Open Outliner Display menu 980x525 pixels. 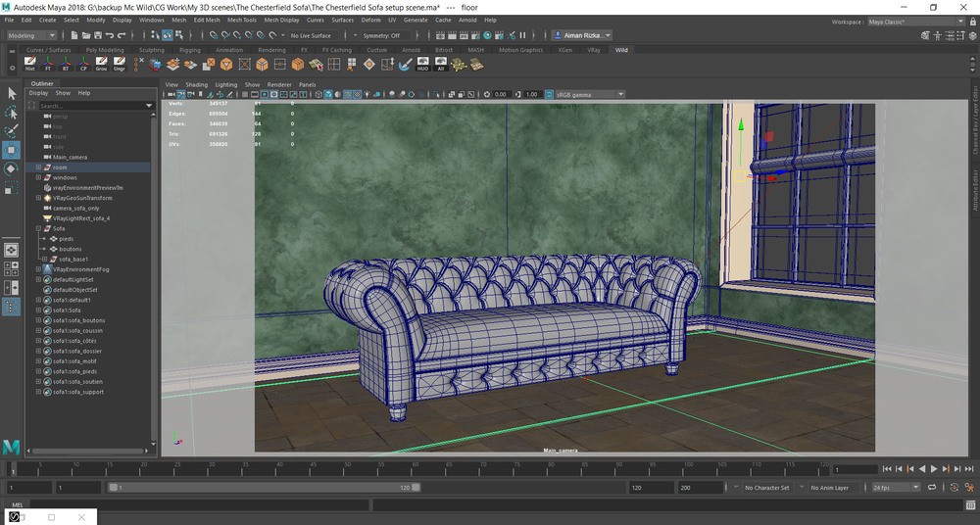pyautogui.click(x=38, y=93)
